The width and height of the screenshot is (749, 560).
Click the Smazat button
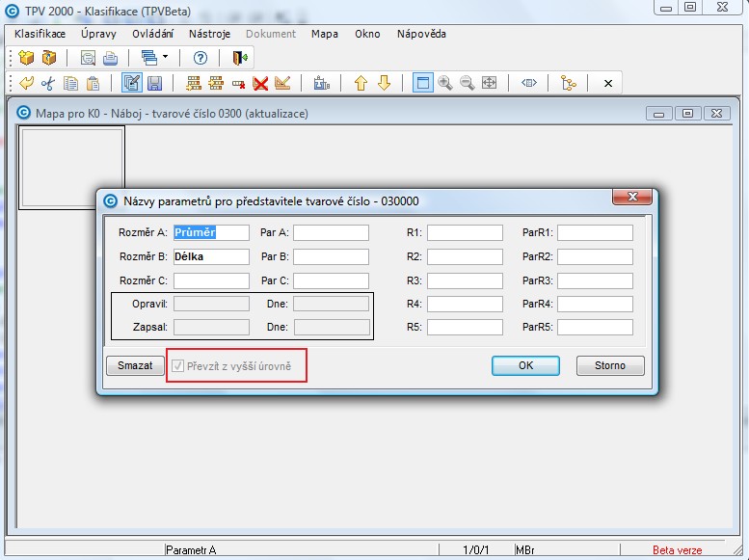(x=135, y=365)
